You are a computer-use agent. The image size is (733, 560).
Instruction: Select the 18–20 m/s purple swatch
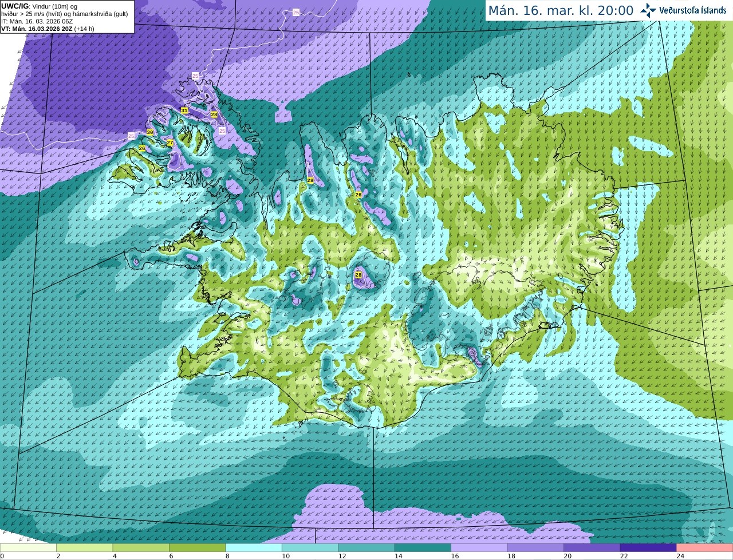click(536, 548)
